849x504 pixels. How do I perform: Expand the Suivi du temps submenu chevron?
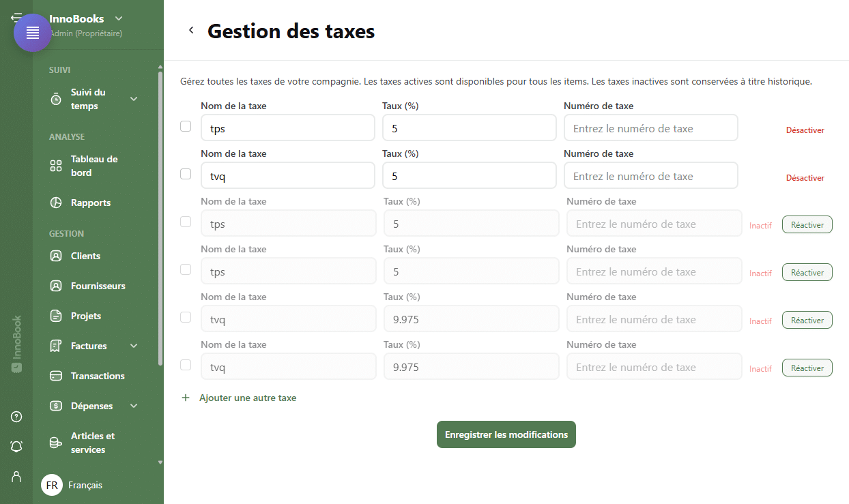tap(134, 99)
